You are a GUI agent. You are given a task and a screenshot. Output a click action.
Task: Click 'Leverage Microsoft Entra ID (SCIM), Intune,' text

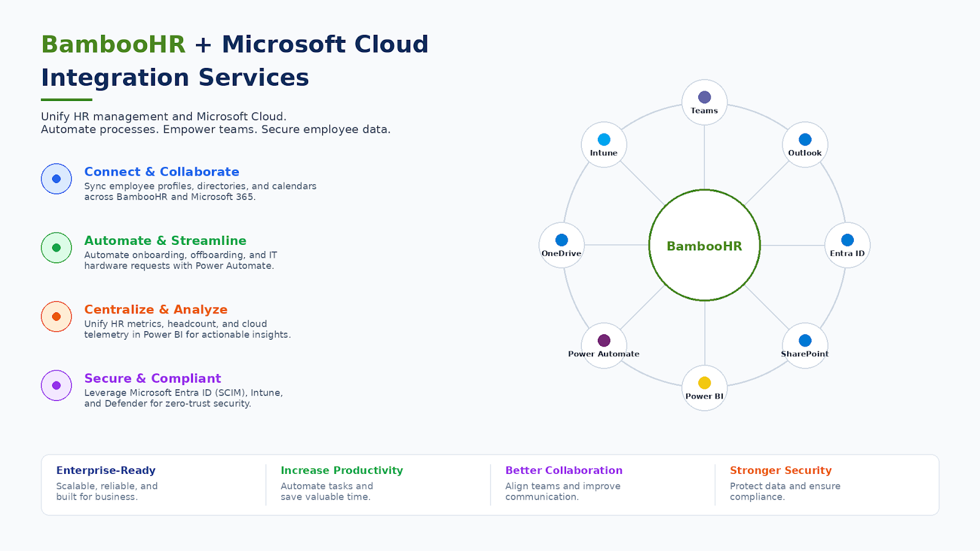coord(184,392)
